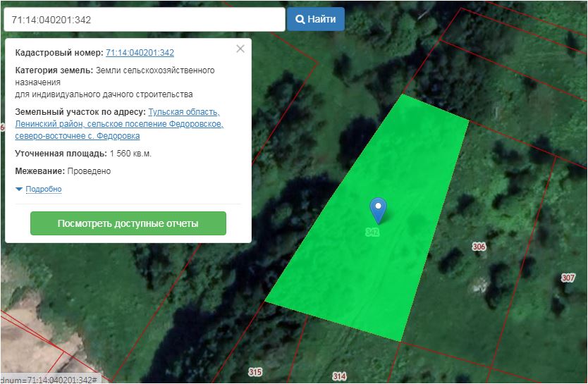Click the Категория земель label
This screenshot has width=588, height=384.
pyautogui.click(x=54, y=70)
